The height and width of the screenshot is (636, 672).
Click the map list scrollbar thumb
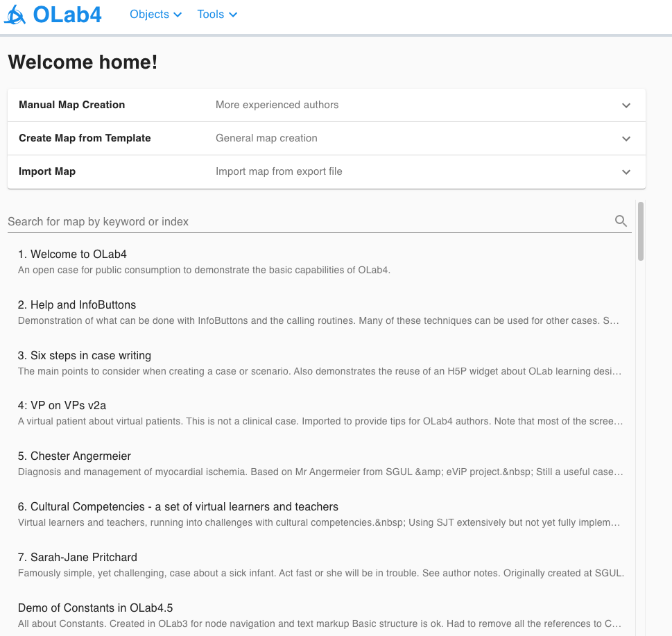(641, 231)
